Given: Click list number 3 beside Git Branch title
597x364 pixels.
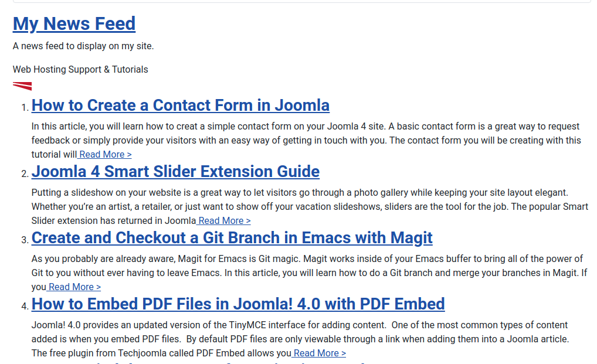Looking at the screenshot, I should 24,240.
